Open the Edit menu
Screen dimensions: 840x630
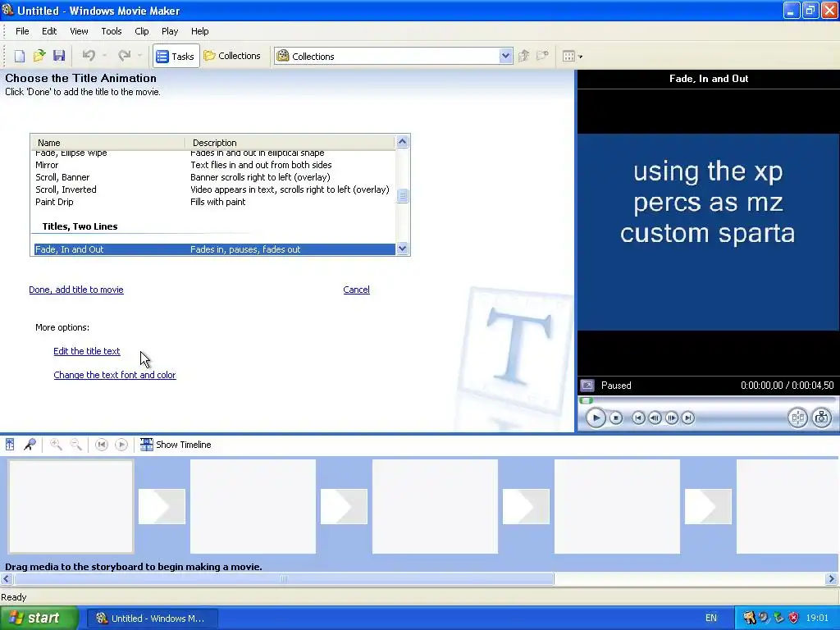49,31
